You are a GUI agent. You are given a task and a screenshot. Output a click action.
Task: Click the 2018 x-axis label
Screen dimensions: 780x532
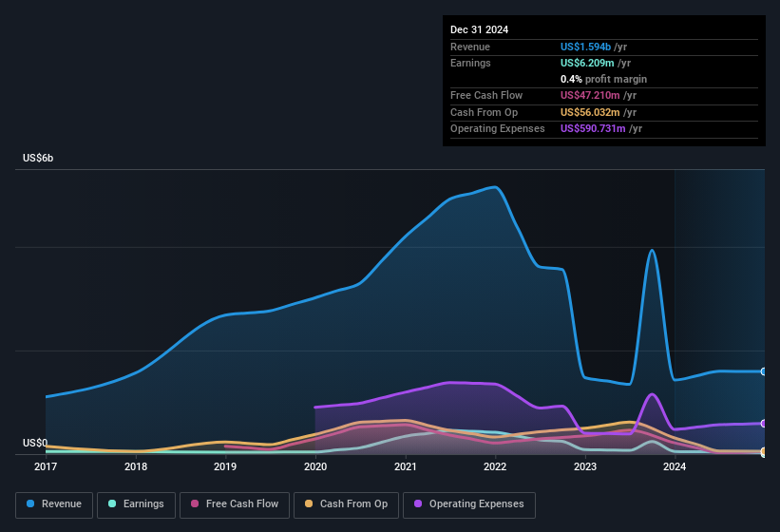tap(136, 466)
